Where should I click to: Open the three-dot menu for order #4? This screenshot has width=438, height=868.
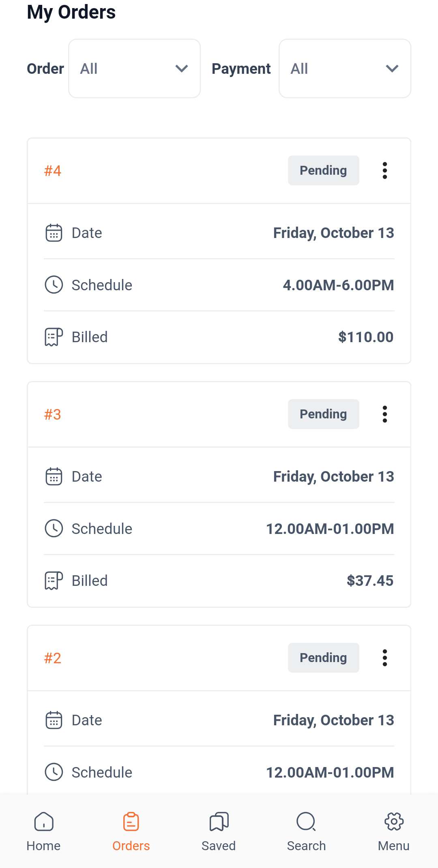click(384, 171)
